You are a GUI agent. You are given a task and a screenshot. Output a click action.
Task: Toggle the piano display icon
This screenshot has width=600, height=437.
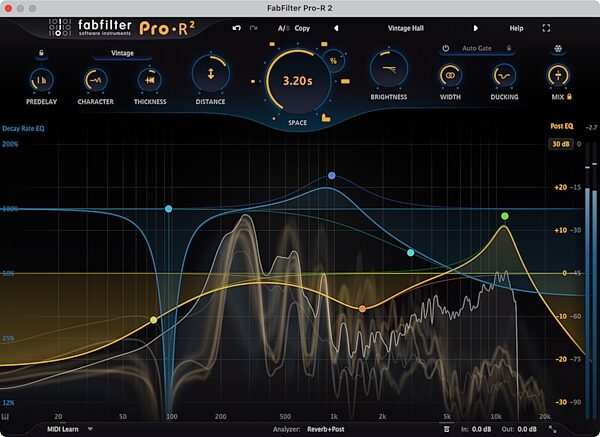coord(6,417)
